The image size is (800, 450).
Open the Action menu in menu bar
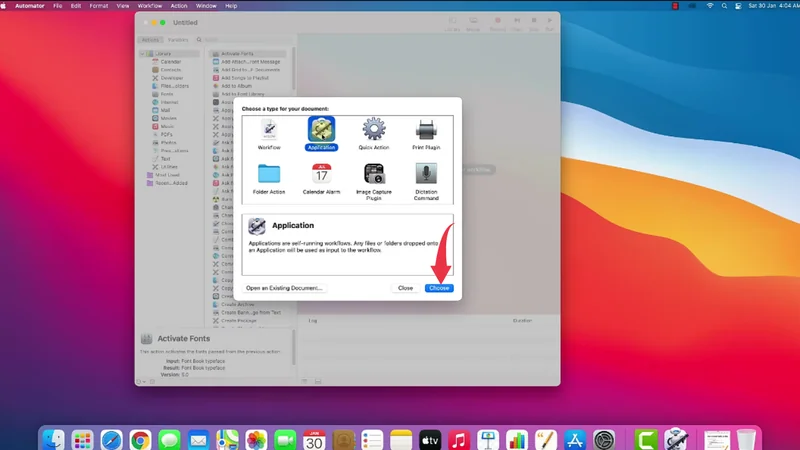[179, 5]
